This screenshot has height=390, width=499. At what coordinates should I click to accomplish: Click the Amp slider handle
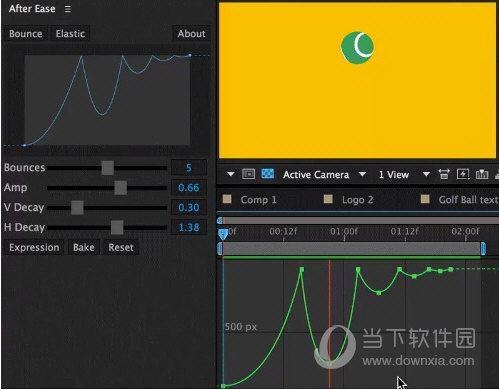120,188
